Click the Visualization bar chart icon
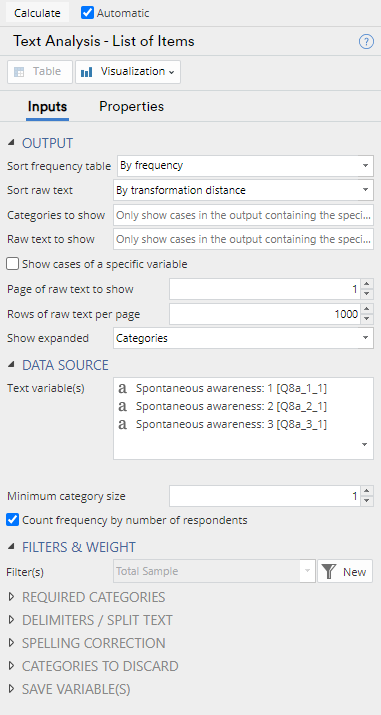 pos(87,72)
